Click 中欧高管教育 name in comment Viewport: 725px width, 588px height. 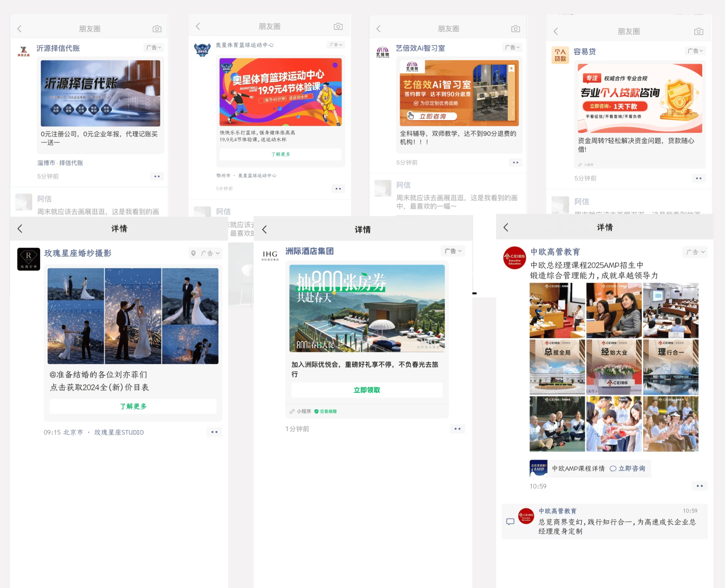click(x=558, y=511)
